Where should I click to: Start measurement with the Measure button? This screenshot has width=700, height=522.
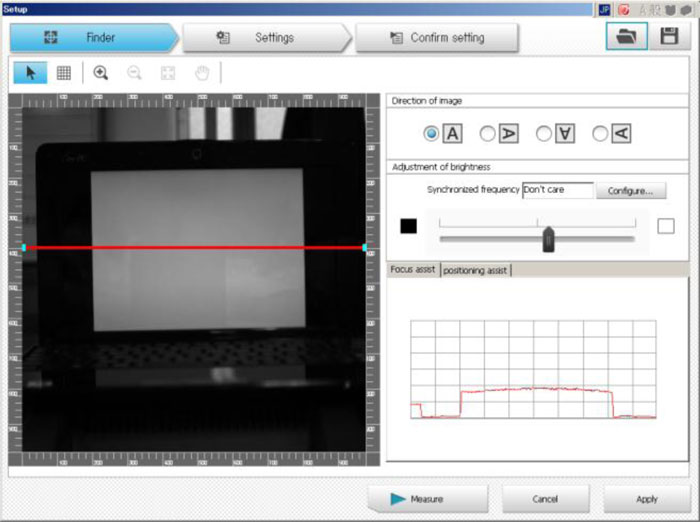click(428, 499)
